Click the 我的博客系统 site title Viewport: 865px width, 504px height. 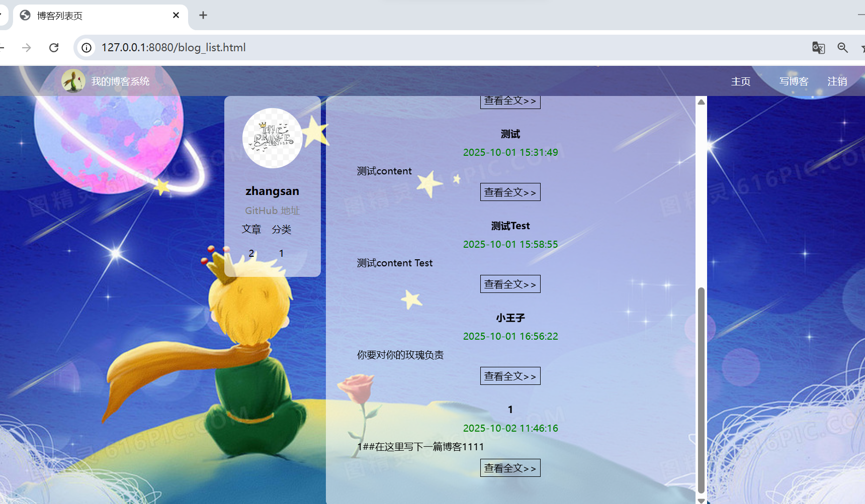[120, 81]
